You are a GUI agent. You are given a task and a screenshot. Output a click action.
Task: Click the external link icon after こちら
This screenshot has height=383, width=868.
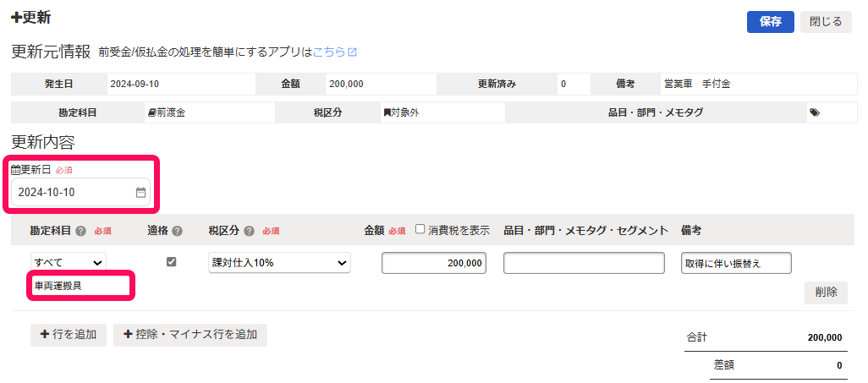[352, 52]
